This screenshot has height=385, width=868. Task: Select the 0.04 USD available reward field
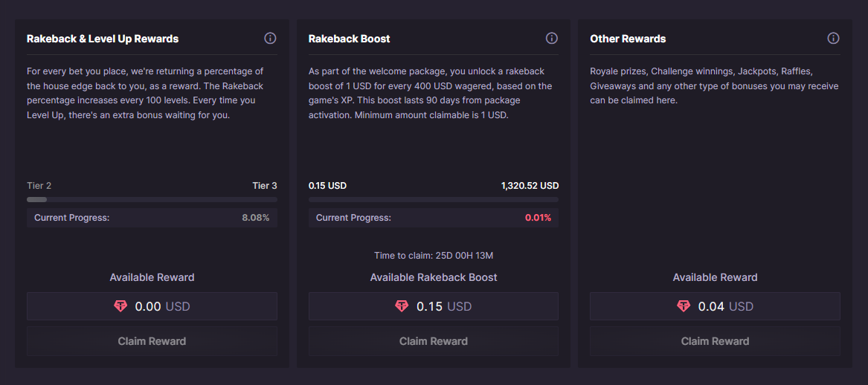click(715, 306)
